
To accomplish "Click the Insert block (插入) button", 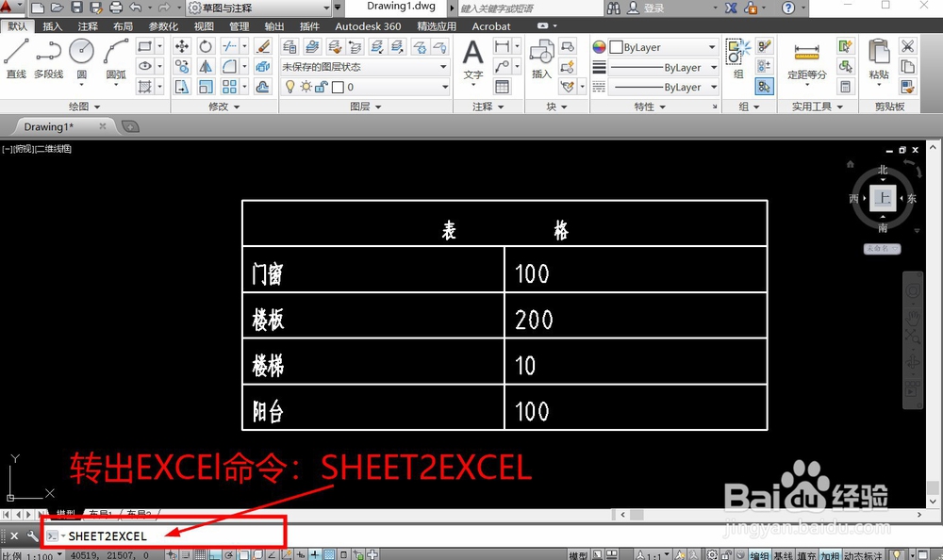I will (541, 59).
